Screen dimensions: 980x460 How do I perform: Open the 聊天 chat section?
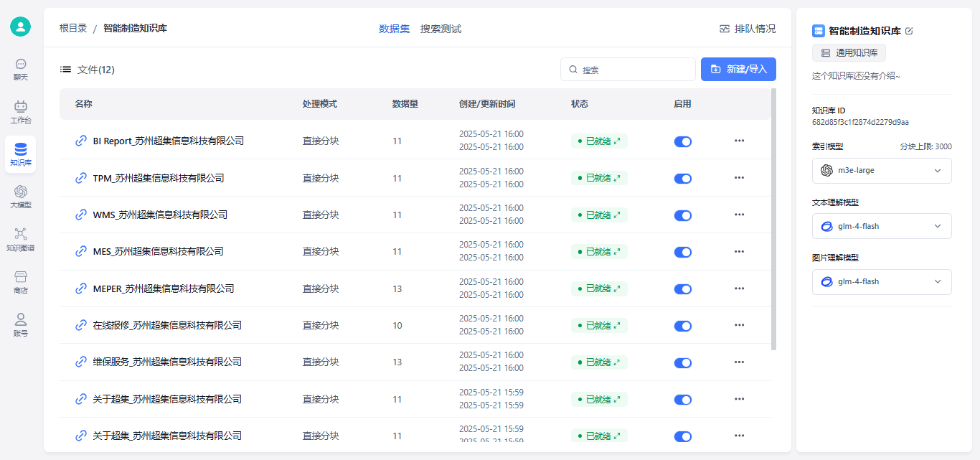pos(21,69)
